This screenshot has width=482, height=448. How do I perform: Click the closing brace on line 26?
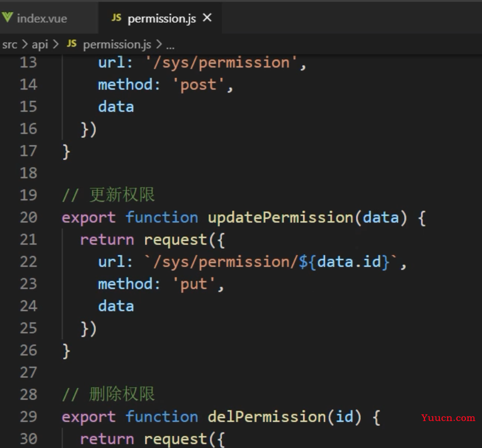pyautogui.click(x=66, y=352)
